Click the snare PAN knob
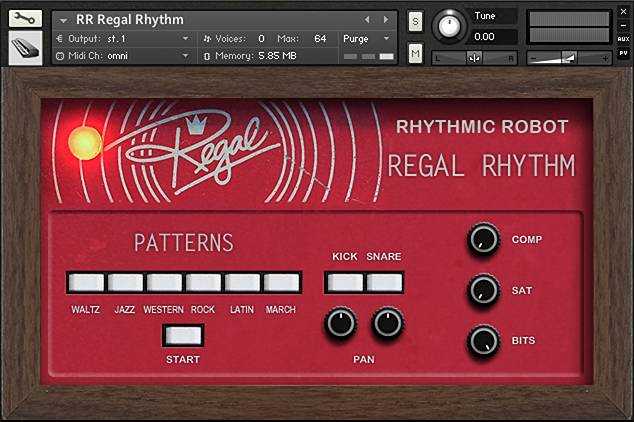This screenshot has width=634, height=422. (x=387, y=323)
